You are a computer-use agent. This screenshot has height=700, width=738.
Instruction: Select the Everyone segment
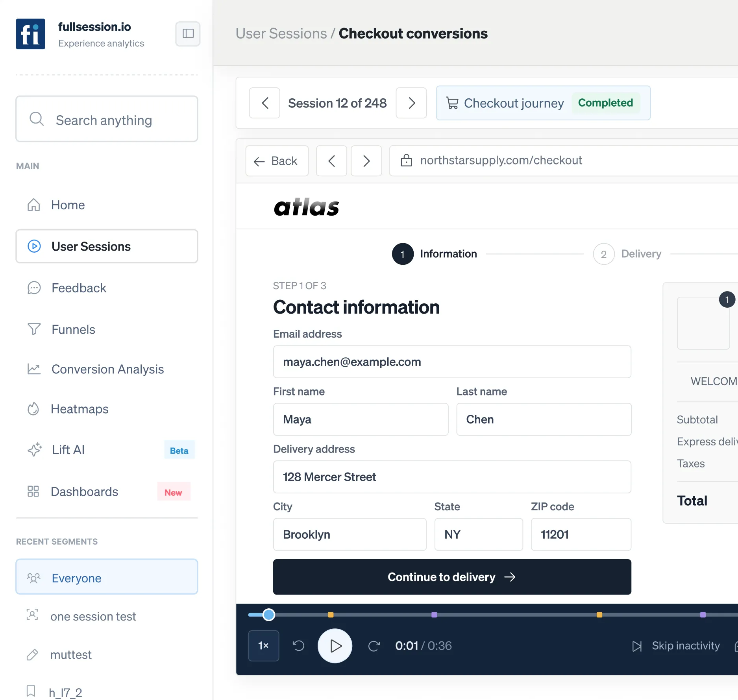107,577
